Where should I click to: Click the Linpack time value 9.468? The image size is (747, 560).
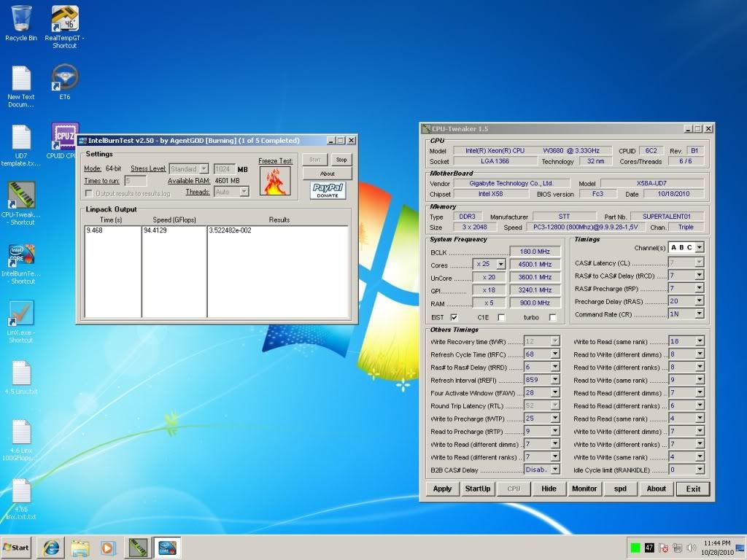[94, 230]
